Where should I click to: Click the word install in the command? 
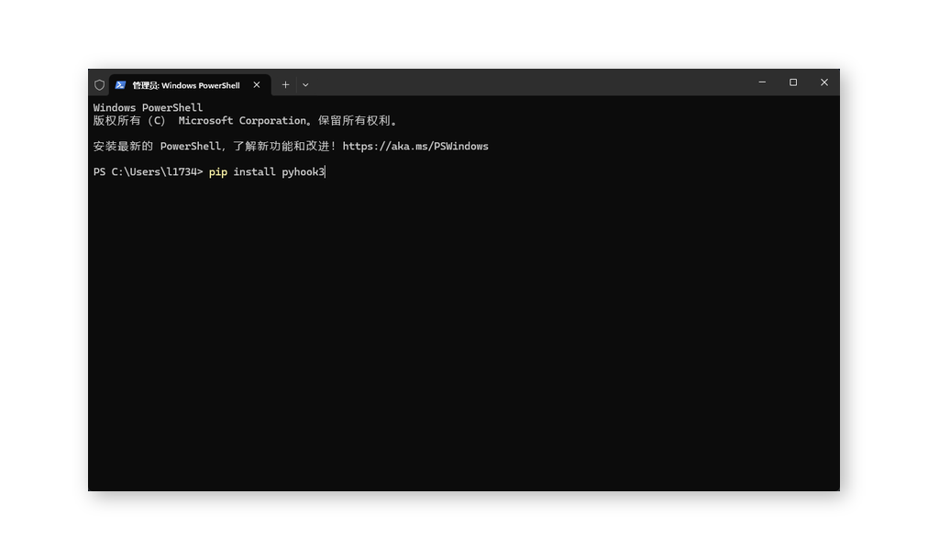255,172
